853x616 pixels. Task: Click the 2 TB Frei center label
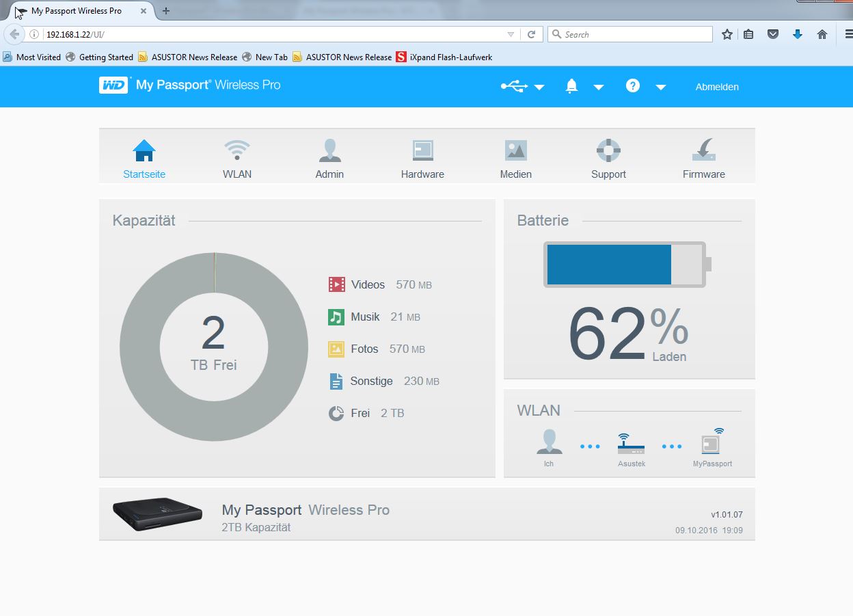tap(214, 343)
